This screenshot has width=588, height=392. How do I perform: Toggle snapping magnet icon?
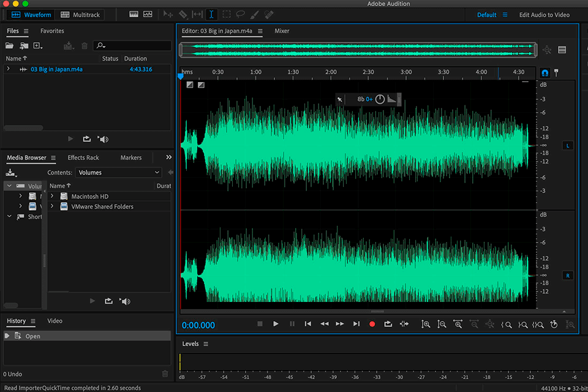coord(545,73)
